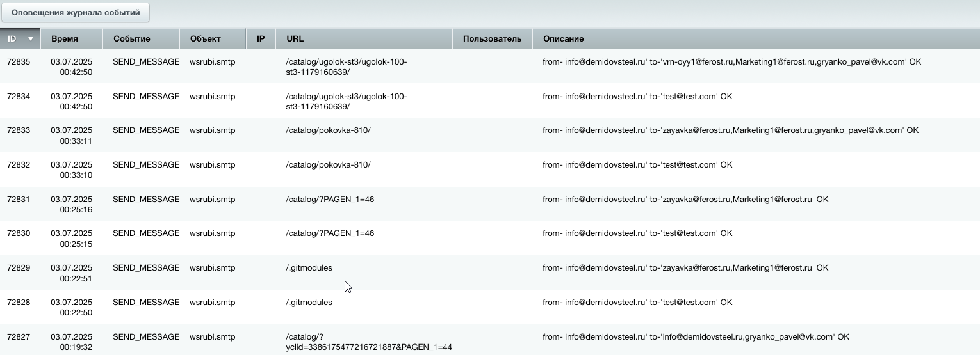
Task: Select ID cell 72830
Action: (19, 233)
